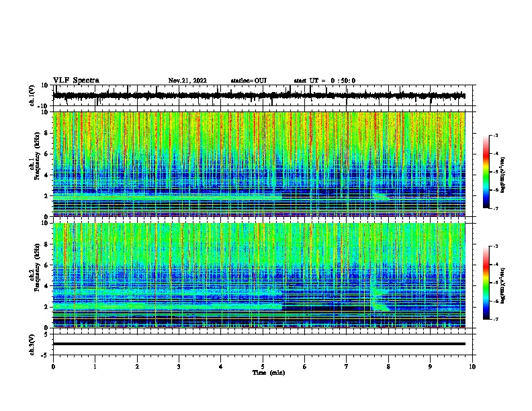Click the "ch.2 Frequency (kHz)" axis label
The height and width of the screenshot is (411, 532).
[x=35, y=267]
